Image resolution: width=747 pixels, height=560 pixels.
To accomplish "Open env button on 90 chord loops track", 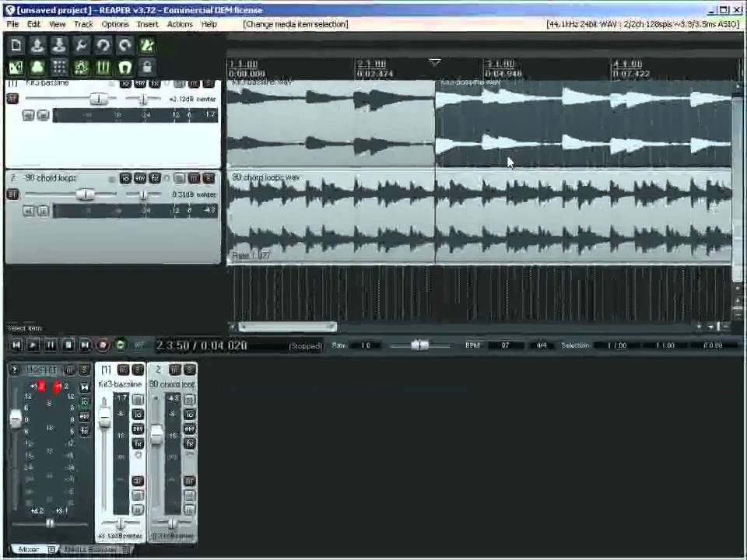I will (140, 178).
